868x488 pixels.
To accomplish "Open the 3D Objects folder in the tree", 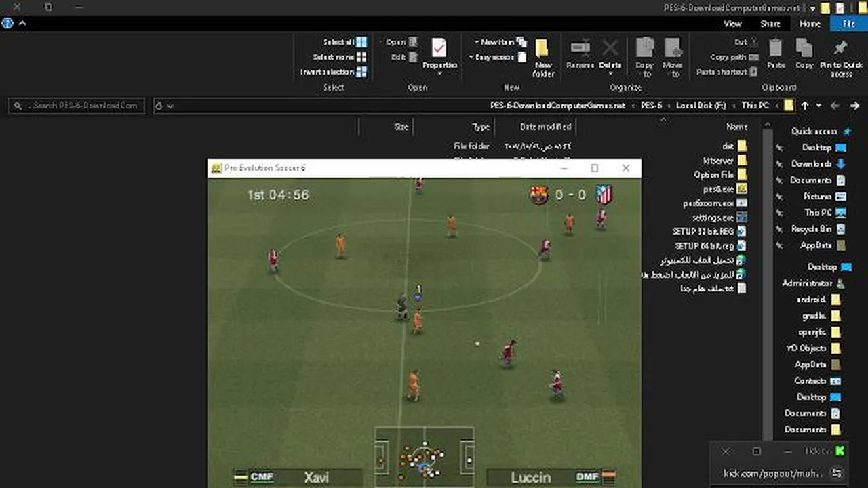I will [813, 348].
